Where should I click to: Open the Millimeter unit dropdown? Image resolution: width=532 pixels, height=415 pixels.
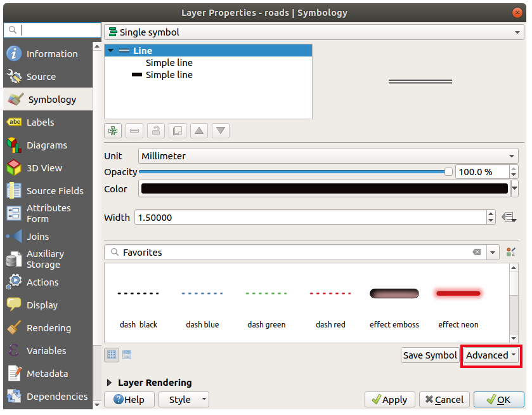tap(328, 156)
